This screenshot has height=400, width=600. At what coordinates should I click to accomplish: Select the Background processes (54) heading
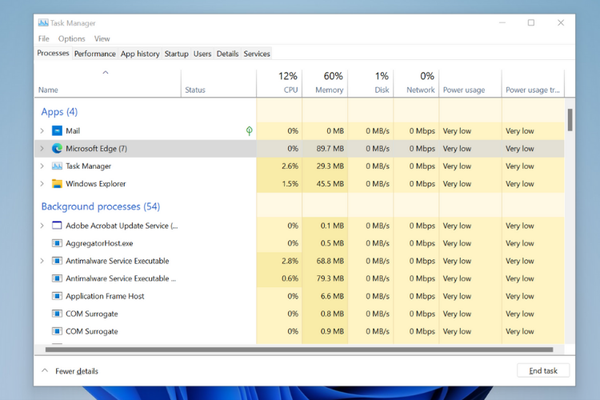tap(101, 207)
